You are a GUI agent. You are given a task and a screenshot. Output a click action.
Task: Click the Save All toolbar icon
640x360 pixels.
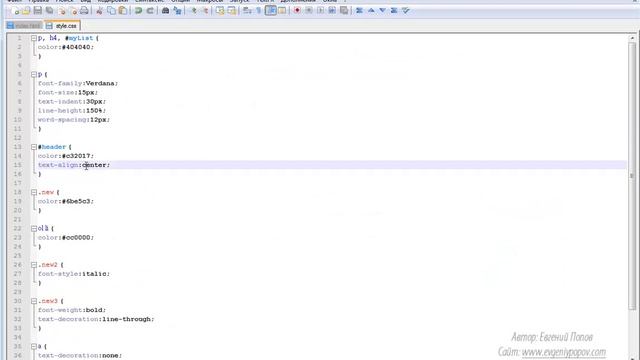tap(49, 11)
